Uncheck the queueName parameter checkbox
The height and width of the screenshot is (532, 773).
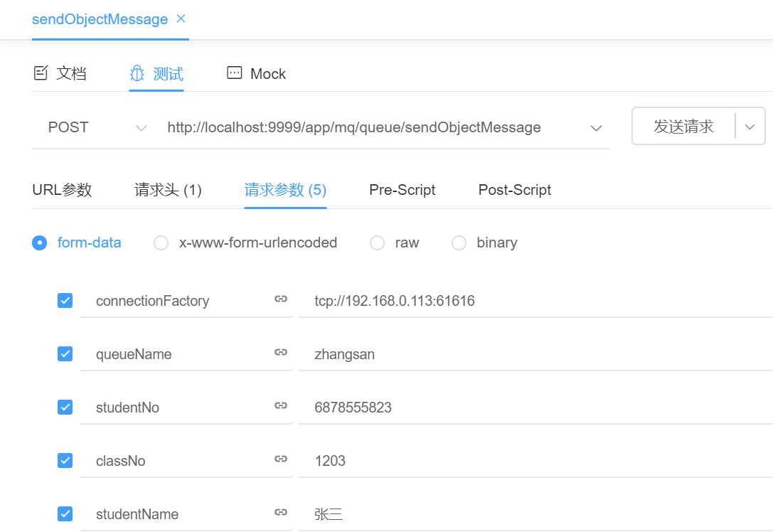65,353
